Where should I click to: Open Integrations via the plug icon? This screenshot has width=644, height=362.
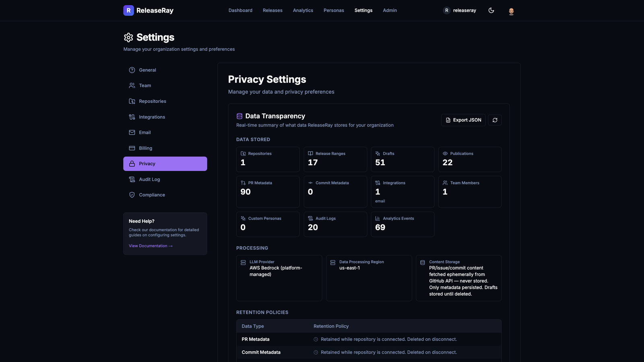[132, 117]
